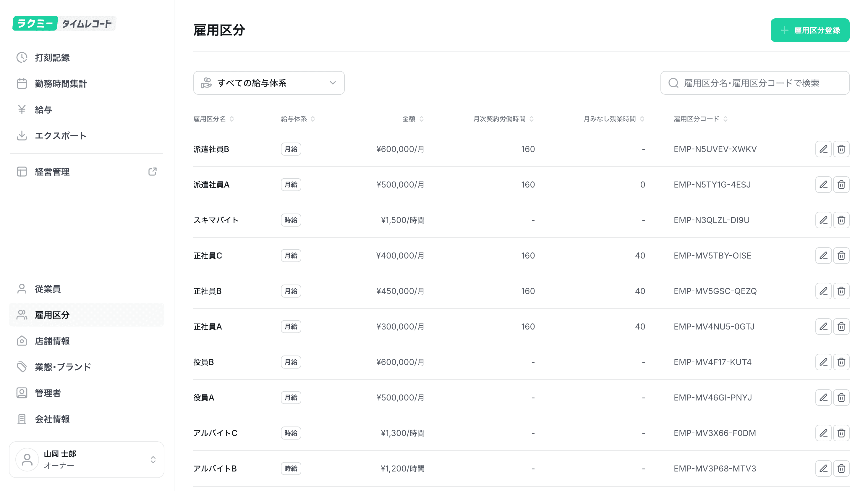This screenshot has width=868, height=491.
Task: Open the すべての給与体系 filter dropdown
Action: 268,83
